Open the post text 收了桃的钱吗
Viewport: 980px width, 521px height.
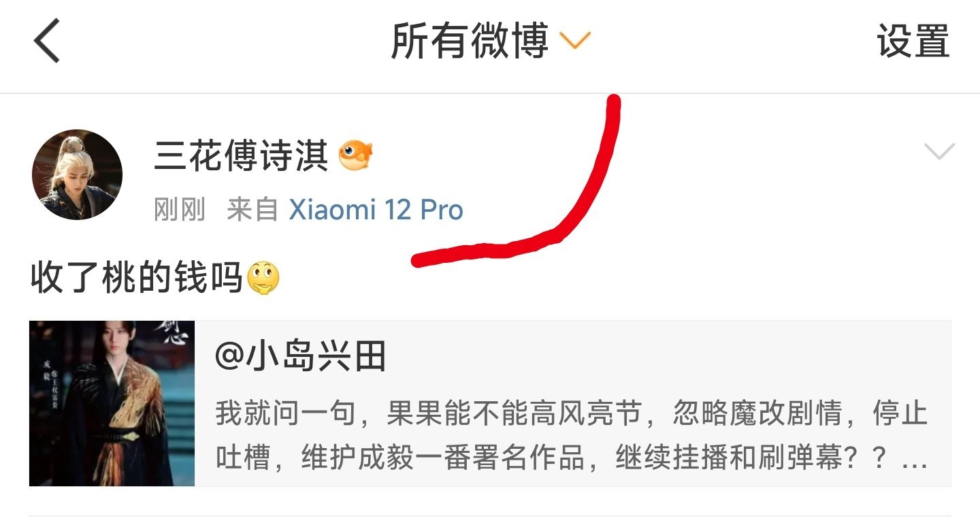point(137,278)
